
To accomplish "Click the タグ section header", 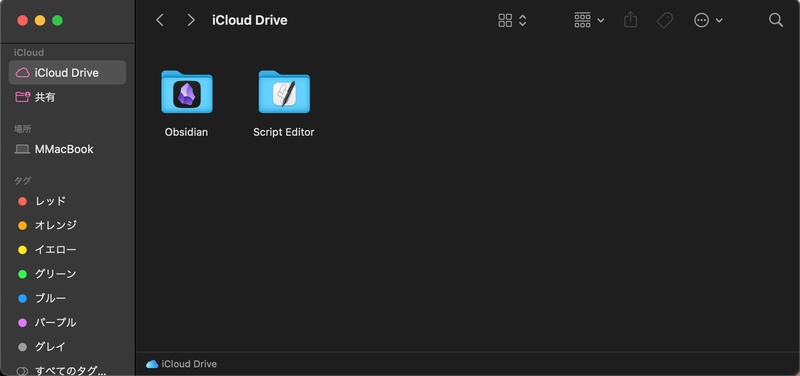I will 22,181.
